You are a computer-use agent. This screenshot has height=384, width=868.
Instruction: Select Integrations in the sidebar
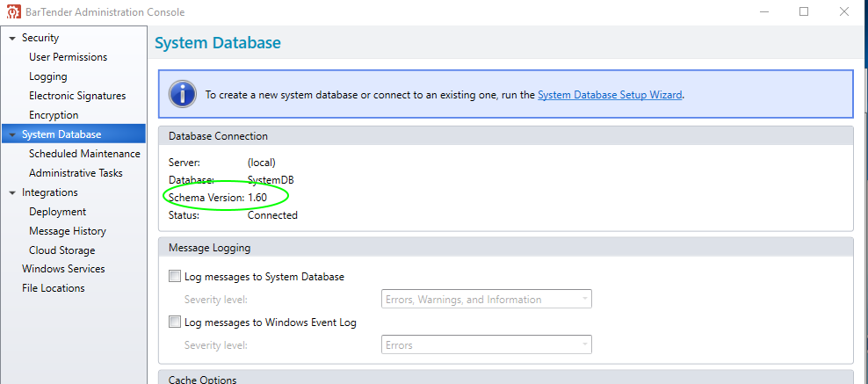[x=50, y=192]
